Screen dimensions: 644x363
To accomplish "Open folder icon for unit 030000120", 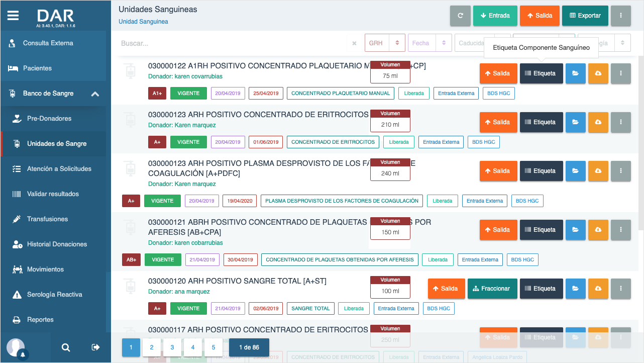I will click(576, 289).
